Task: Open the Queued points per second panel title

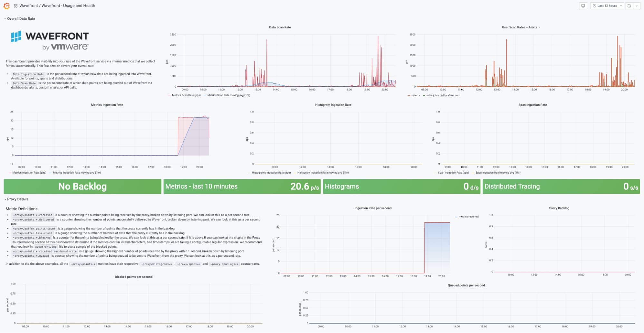Action: tap(466, 285)
